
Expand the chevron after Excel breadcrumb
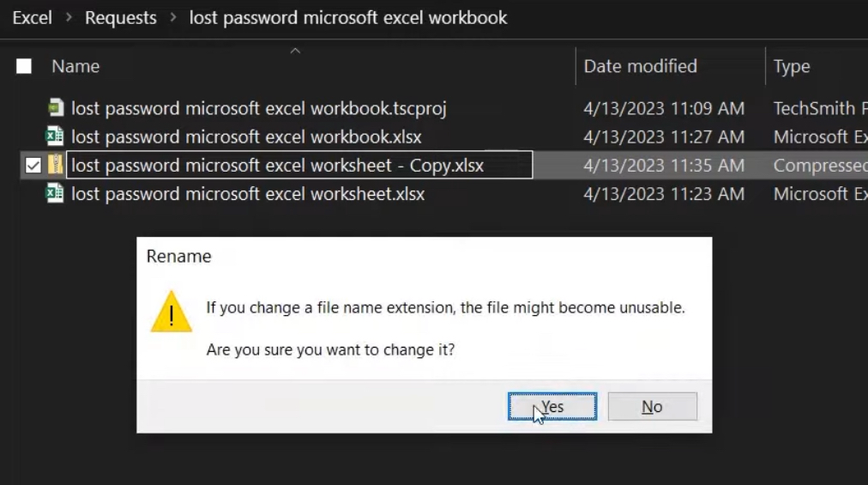click(x=69, y=17)
